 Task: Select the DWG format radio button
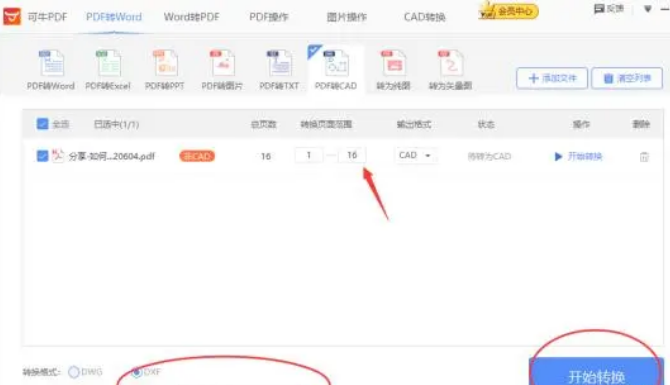click(x=73, y=372)
